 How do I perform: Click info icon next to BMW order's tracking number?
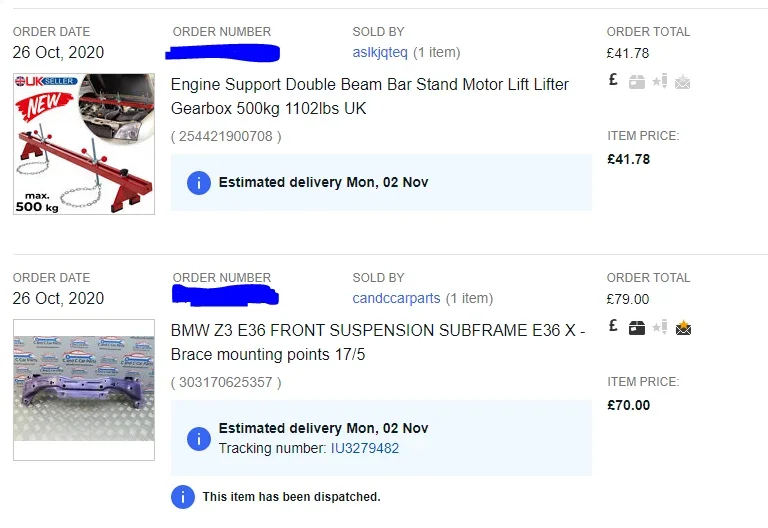click(199, 439)
